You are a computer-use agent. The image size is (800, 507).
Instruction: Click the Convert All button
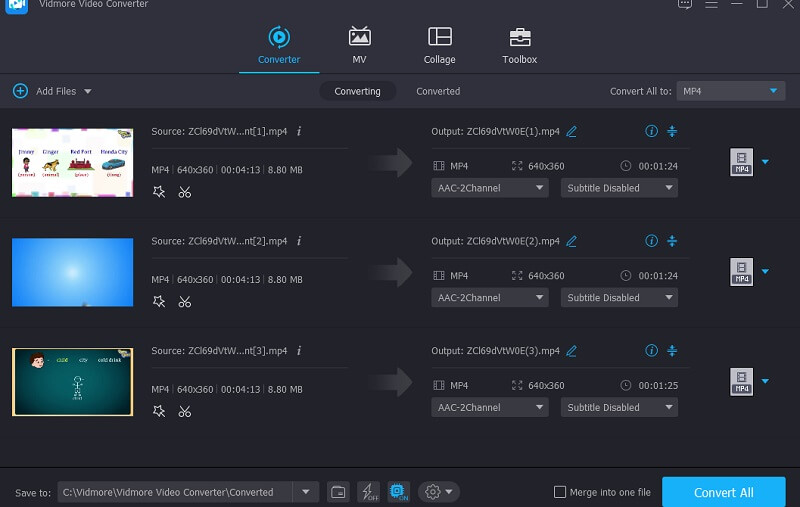click(x=723, y=492)
